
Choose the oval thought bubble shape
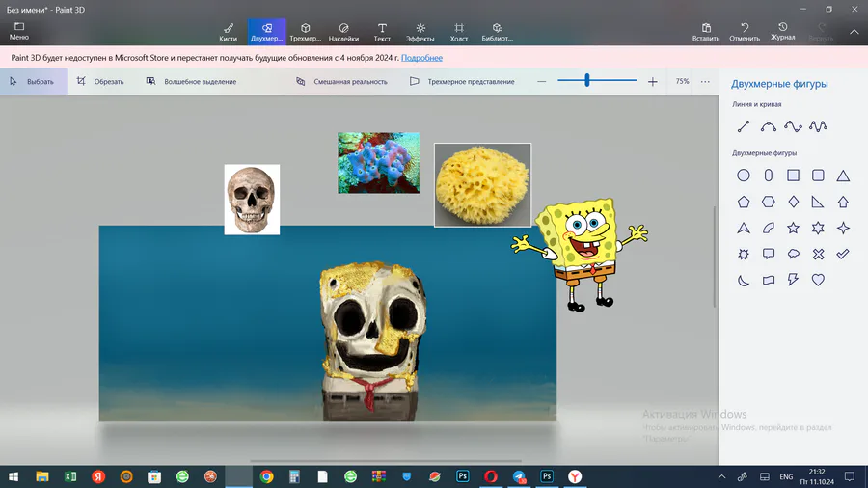794,254
